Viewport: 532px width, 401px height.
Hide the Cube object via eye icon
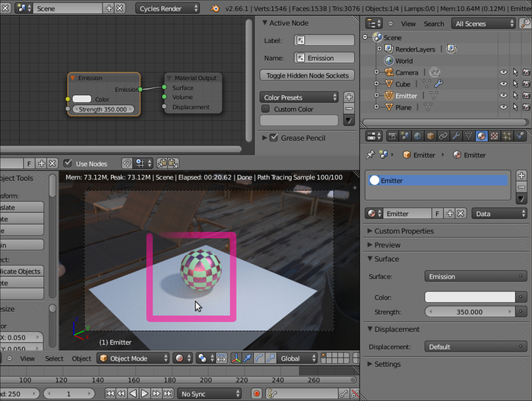click(x=502, y=84)
